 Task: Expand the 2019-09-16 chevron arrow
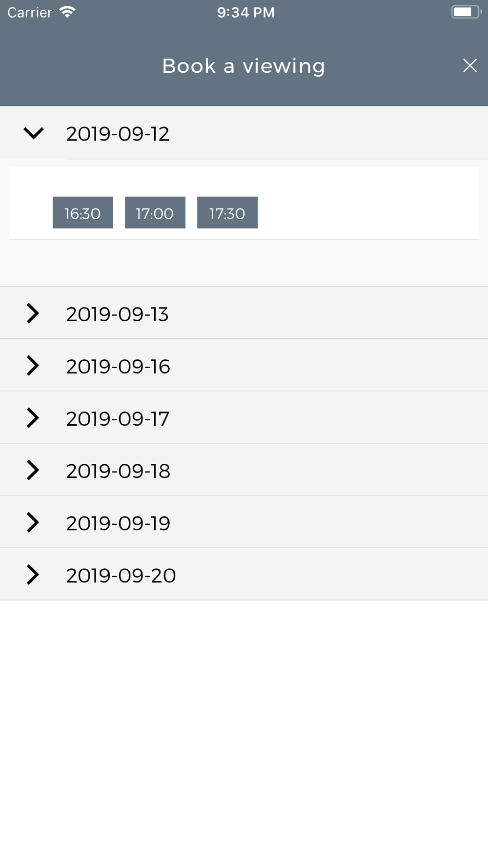(x=33, y=365)
